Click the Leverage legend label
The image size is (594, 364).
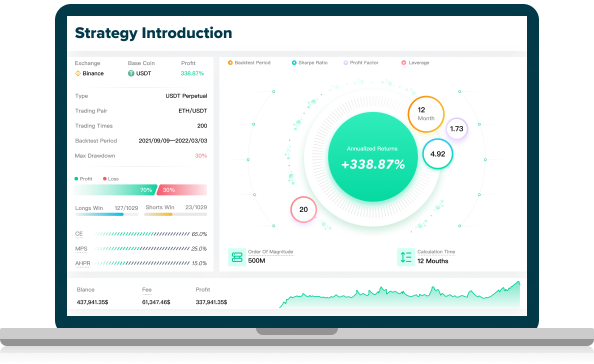(x=418, y=63)
